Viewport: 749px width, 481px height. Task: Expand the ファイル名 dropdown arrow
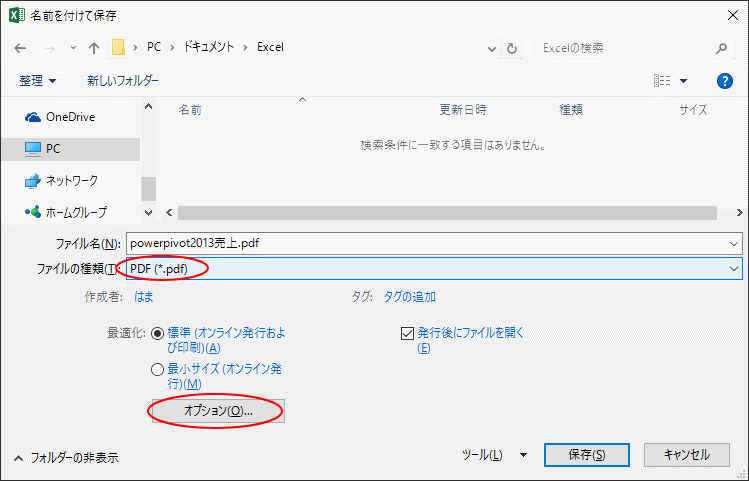(734, 244)
